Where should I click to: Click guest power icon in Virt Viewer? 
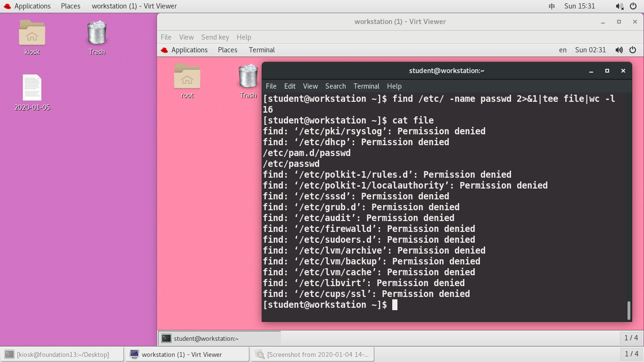tap(633, 50)
